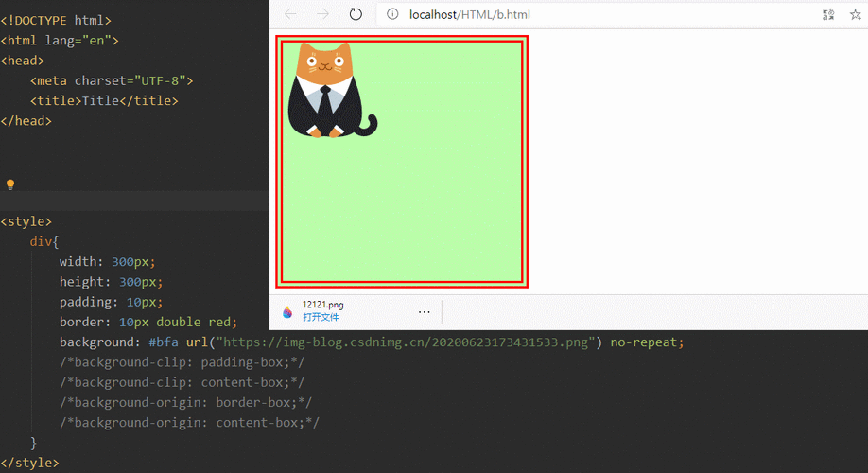Screen dimensions: 868x473
Task: Click the 12121.png download file icon
Action: point(287,311)
